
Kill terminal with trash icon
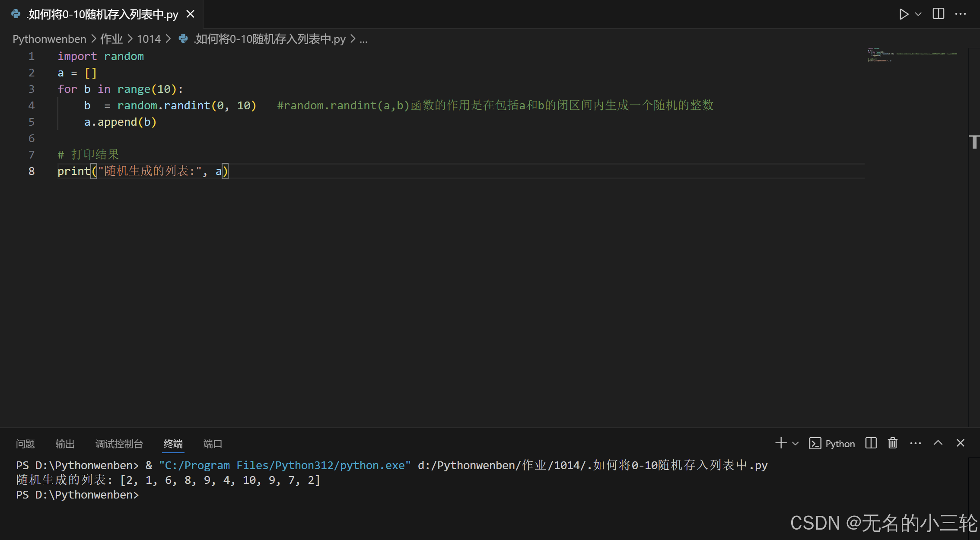[x=893, y=443]
